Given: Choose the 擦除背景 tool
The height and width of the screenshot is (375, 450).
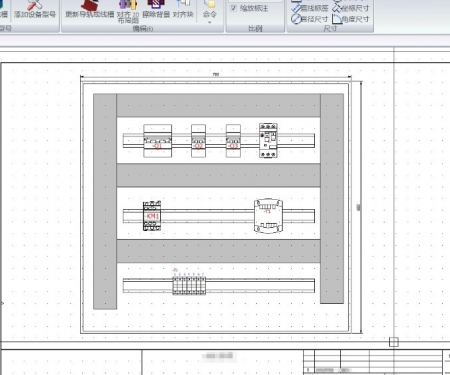Looking at the screenshot, I should [156, 9].
